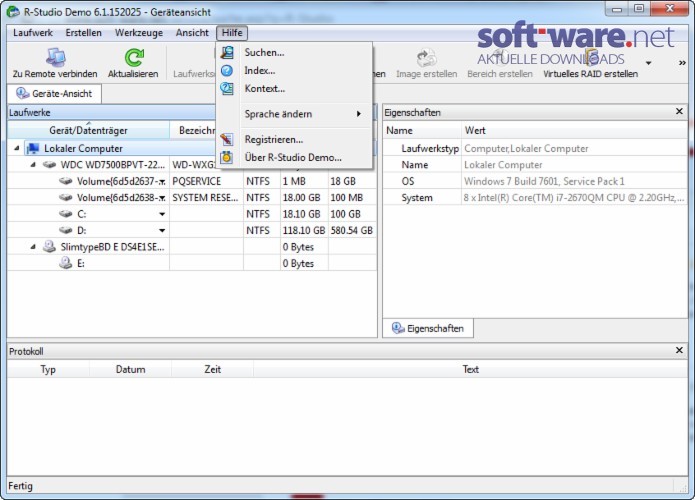Click the Zu Remote verbinden toolbar icon
This screenshot has width=695, height=500.
pos(56,57)
